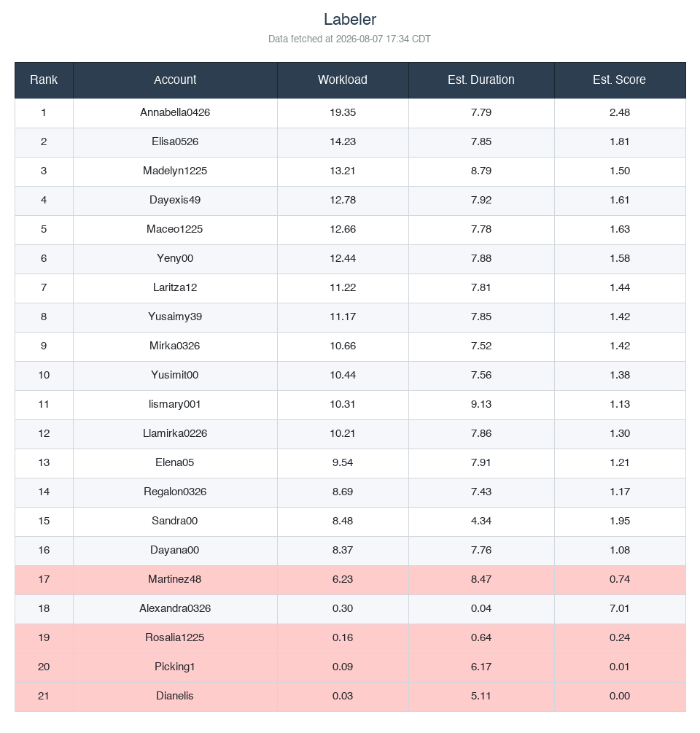Click the highlighted Martinez48 row
Viewport: 700px width, 733px height.
tap(351, 580)
